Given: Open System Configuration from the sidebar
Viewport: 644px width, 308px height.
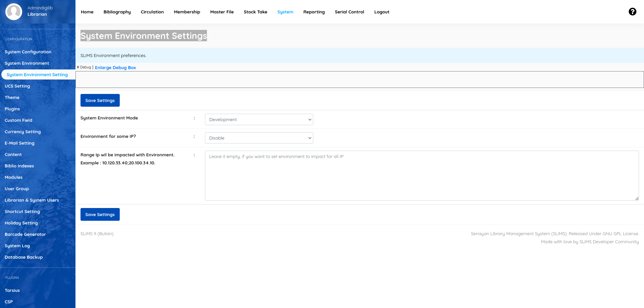Looking at the screenshot, I should 28,52.
